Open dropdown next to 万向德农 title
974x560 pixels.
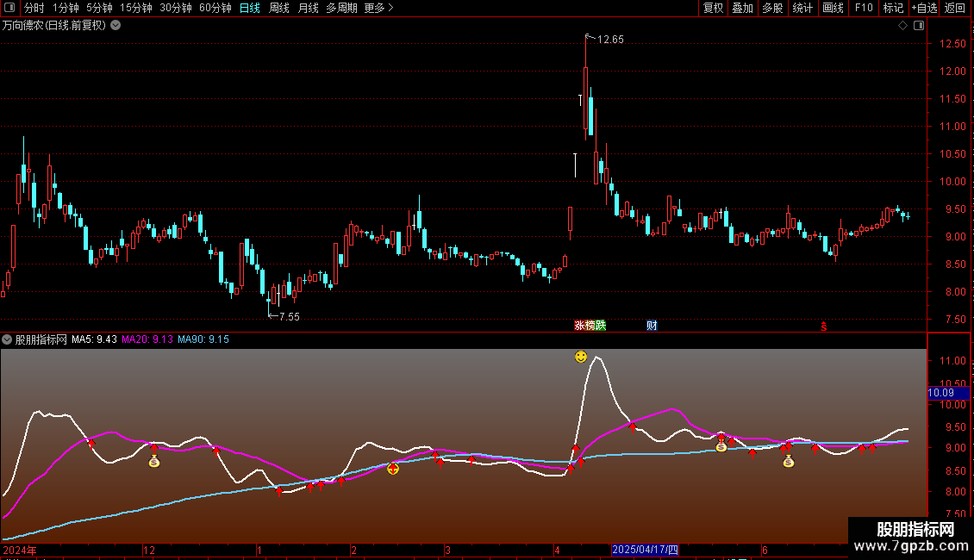point(116,26)
